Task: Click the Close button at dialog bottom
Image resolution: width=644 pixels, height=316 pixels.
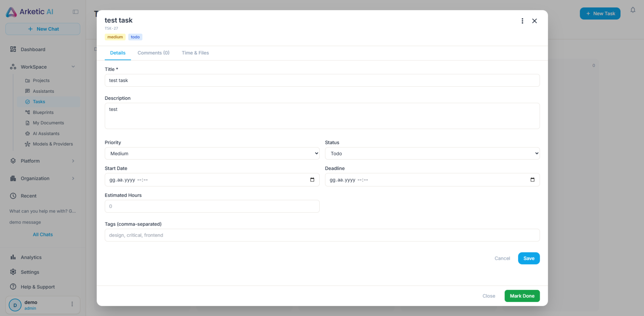Action: pyautogui.click(x=489, y=296)
